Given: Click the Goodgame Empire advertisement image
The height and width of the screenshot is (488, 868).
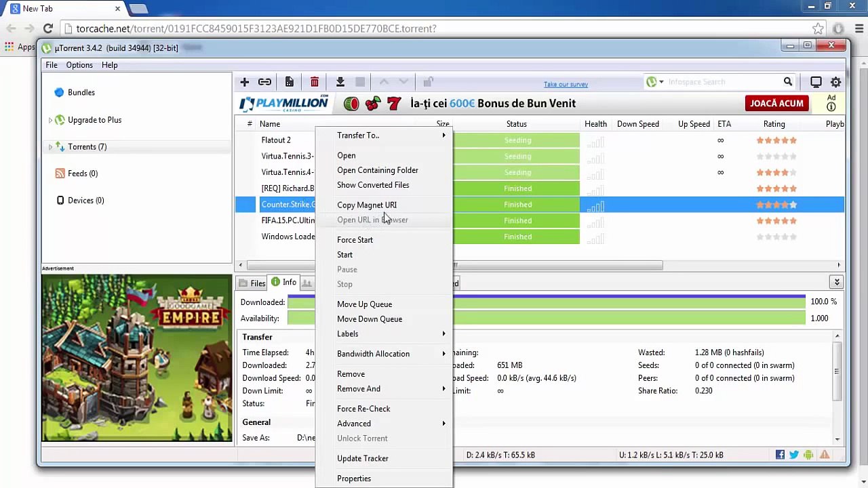Looking at the screenshot, I should 136,358.
